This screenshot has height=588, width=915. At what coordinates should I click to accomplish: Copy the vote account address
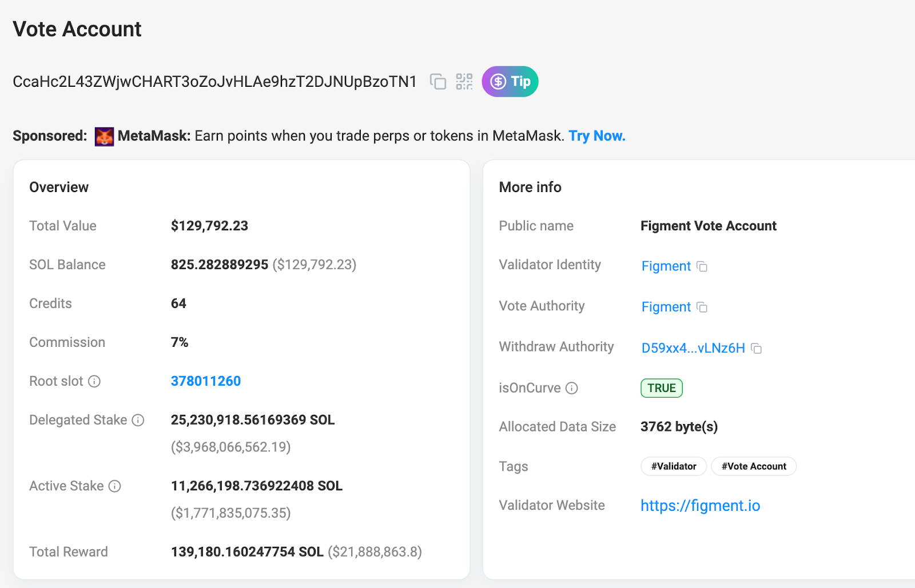coord(438,82)
